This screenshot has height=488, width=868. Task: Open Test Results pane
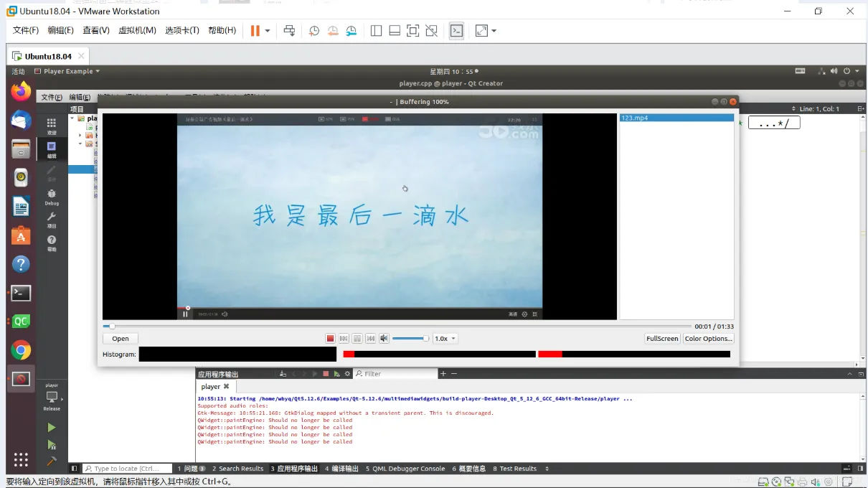(x=515, y=469)
